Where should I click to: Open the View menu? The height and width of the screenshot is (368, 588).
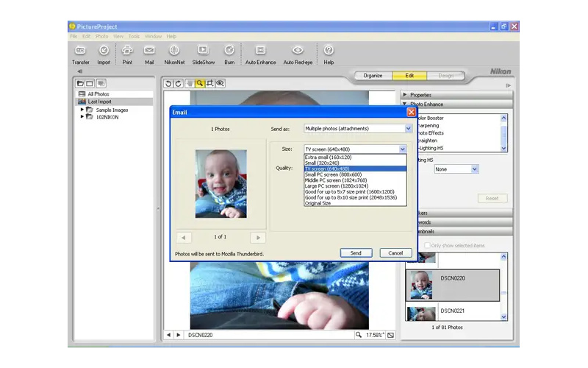coord(118,36)
